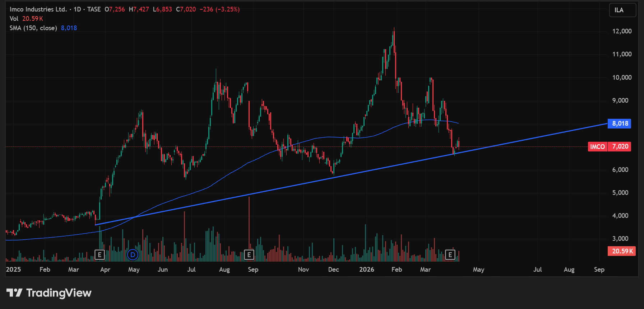
Task: Open the earnings E marker after Mar 2026
Action: 450,255
